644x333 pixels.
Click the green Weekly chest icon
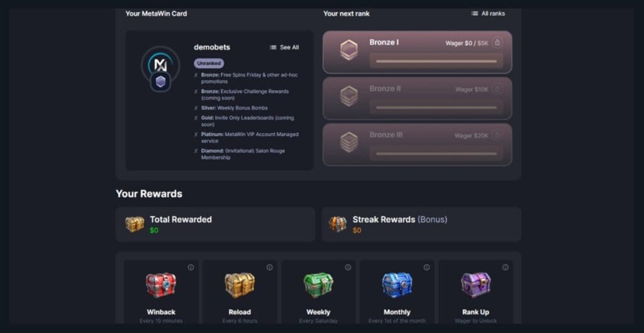318,285
